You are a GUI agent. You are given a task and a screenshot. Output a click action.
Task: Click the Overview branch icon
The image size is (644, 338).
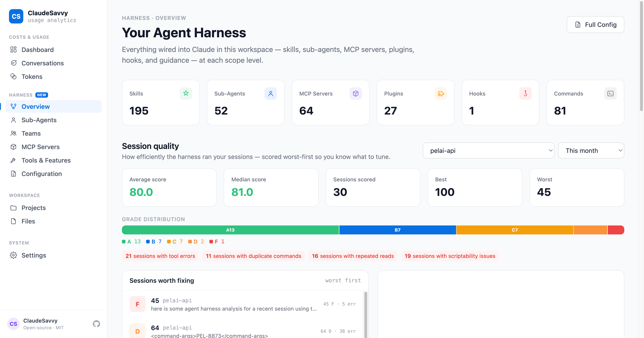13,106
